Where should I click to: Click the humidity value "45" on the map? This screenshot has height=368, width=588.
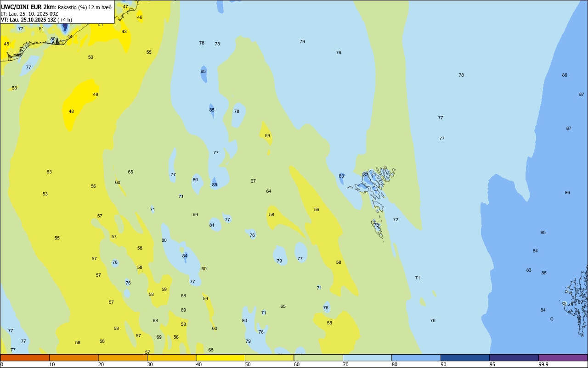point(6,44)
